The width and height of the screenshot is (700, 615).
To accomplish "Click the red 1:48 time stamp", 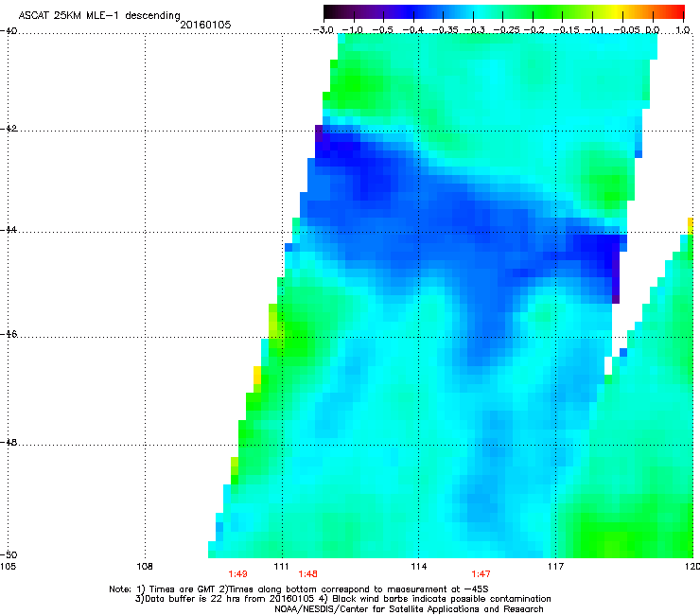I will click(308, 574).
